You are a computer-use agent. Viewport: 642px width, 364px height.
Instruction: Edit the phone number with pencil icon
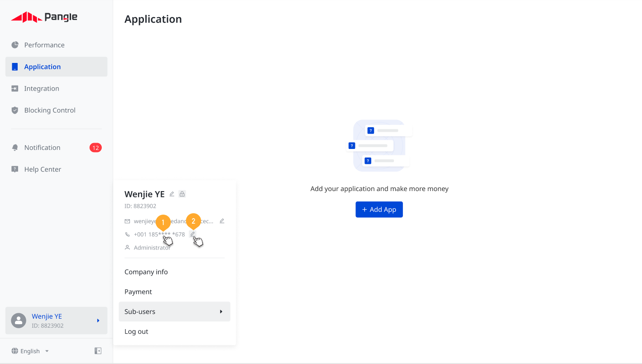[192, 234]
